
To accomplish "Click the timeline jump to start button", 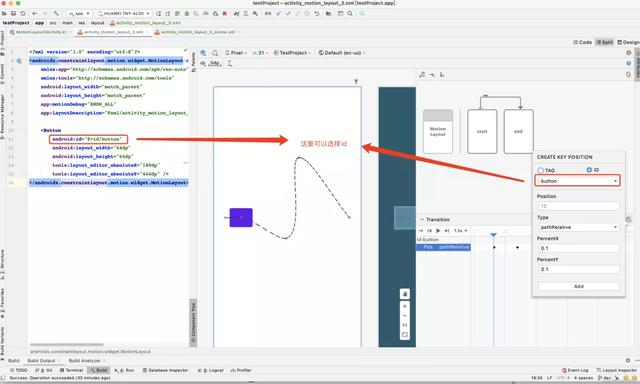I will (x=429, y=231).
